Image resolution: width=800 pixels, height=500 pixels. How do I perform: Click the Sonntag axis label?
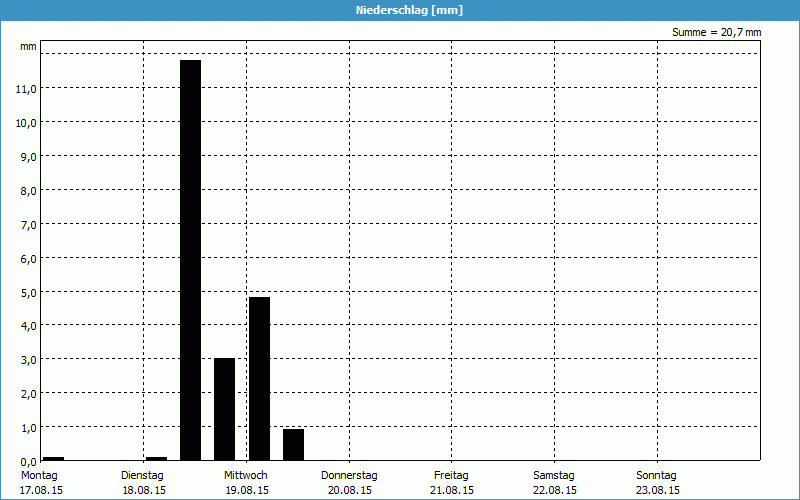tap(656, 475)
